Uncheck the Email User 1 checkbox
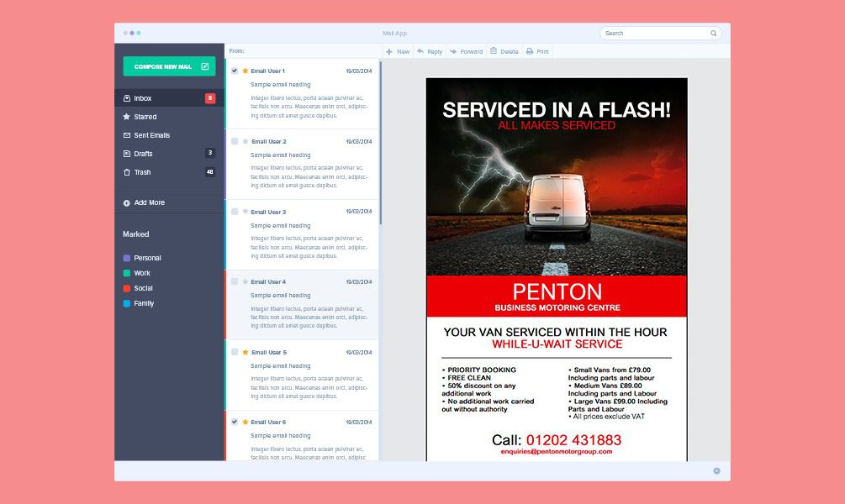 (235, 71)
